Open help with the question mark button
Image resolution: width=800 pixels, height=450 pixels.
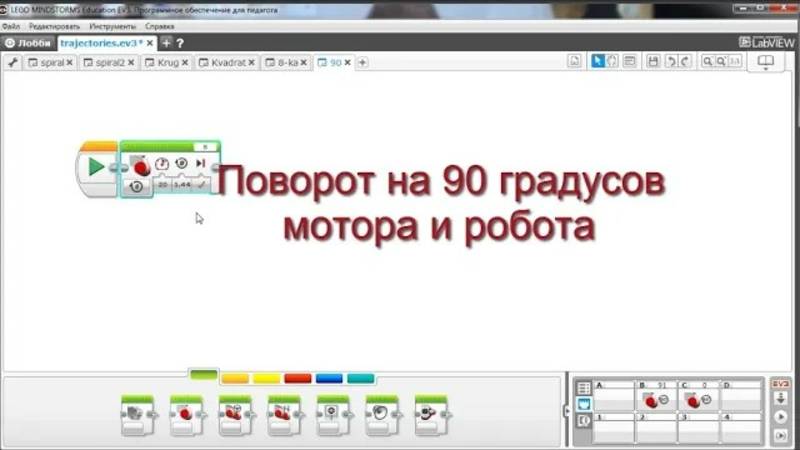[x=180, y=43]
